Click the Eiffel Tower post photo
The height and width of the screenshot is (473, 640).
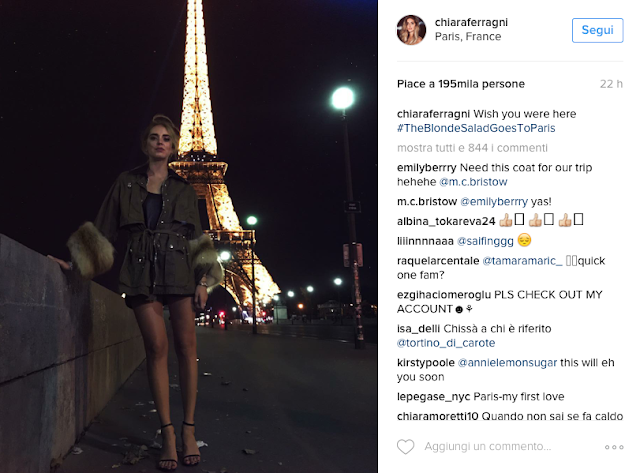[189, 237]
